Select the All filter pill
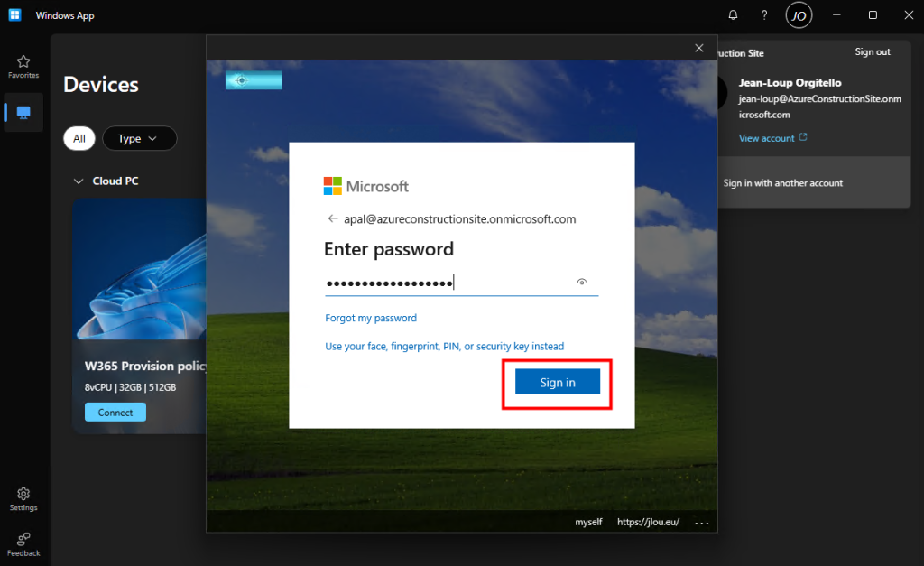Viewport: 924px width, 566px height. pos(79,138)
